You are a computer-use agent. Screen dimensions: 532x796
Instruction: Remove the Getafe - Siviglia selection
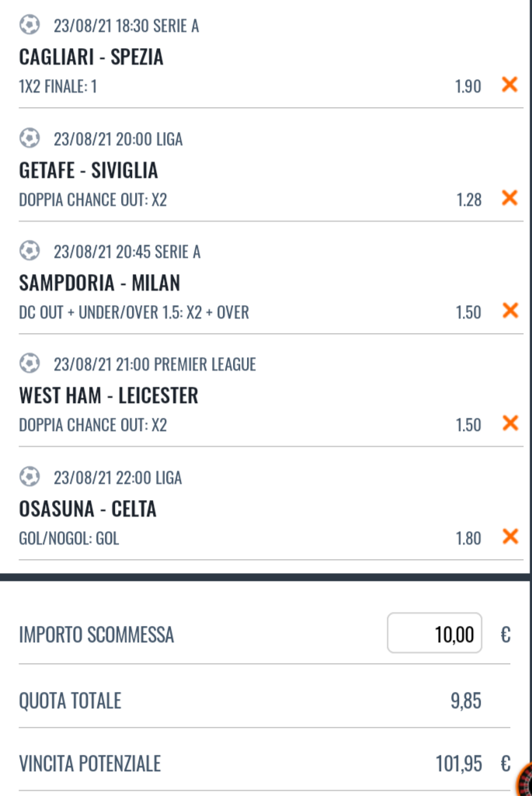click(509, 198)
